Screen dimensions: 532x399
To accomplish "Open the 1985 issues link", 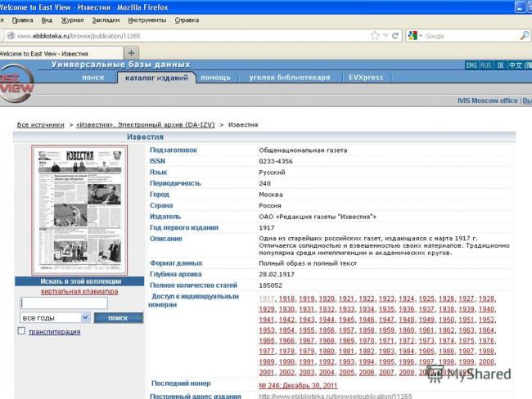I will (426, 352).
